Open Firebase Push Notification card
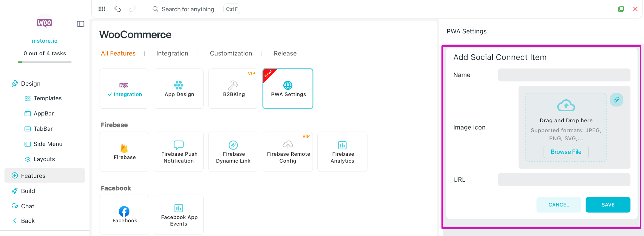The height and width of the screenshot is (236, 644). (179, 152)
